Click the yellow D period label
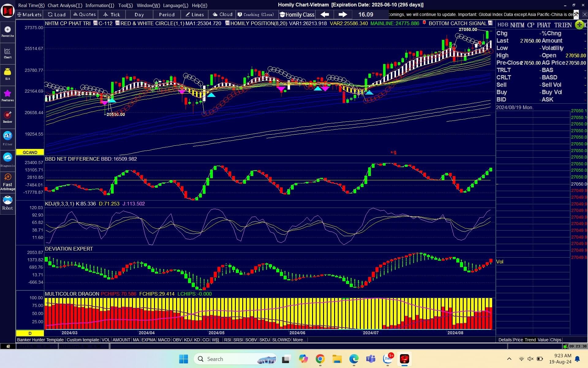This screenshot has width=588, height=368. coord(30,333)
